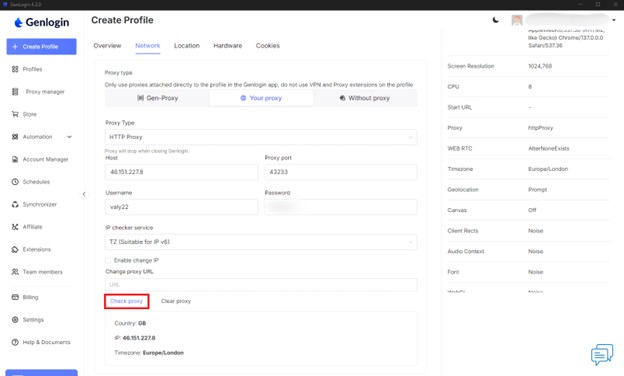
Task: Click the Change proxy URL input field
Action: pyautogui.click(x=261, y=284)
